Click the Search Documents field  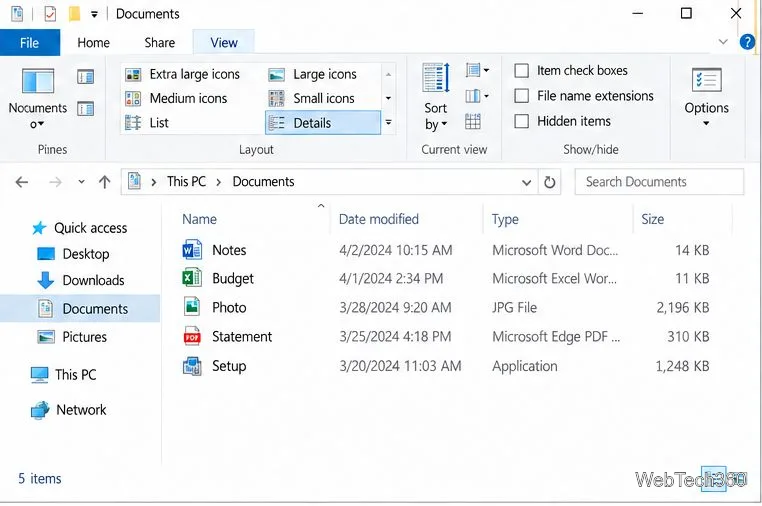659,182
